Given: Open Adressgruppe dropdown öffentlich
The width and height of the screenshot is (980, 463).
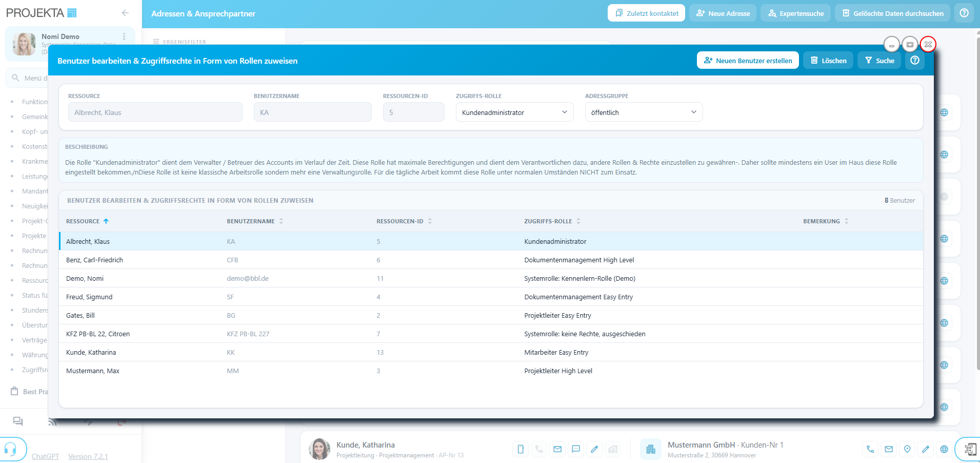Looking at the screenshot, I should point(644,112).
